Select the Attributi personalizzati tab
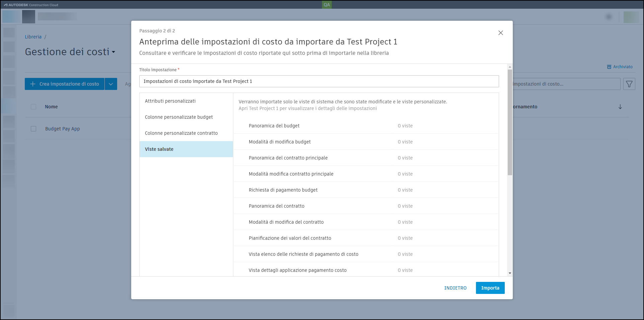This screenshot has height=320, width=644. click(170, 101)
